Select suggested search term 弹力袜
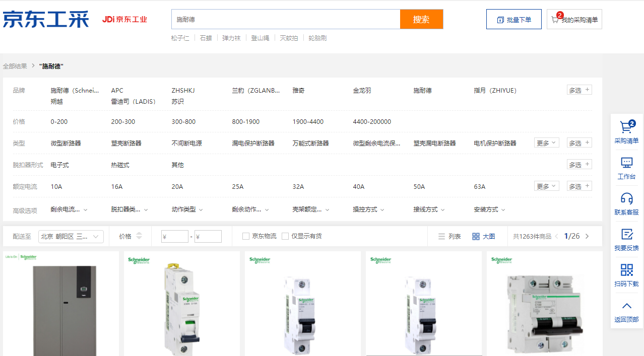Image resolution: width=644 pixels, height=356 pixels. point(231,38)
